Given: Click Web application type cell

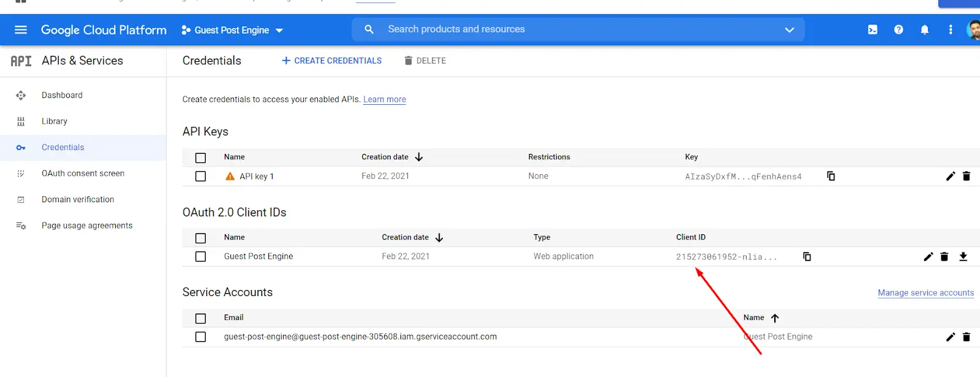Looking at the screenshot, I should 563,256.
